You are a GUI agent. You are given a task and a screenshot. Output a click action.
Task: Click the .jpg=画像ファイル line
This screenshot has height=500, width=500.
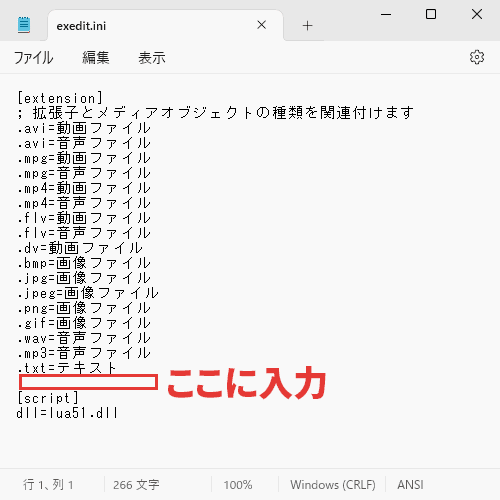[x=84, y=278]
